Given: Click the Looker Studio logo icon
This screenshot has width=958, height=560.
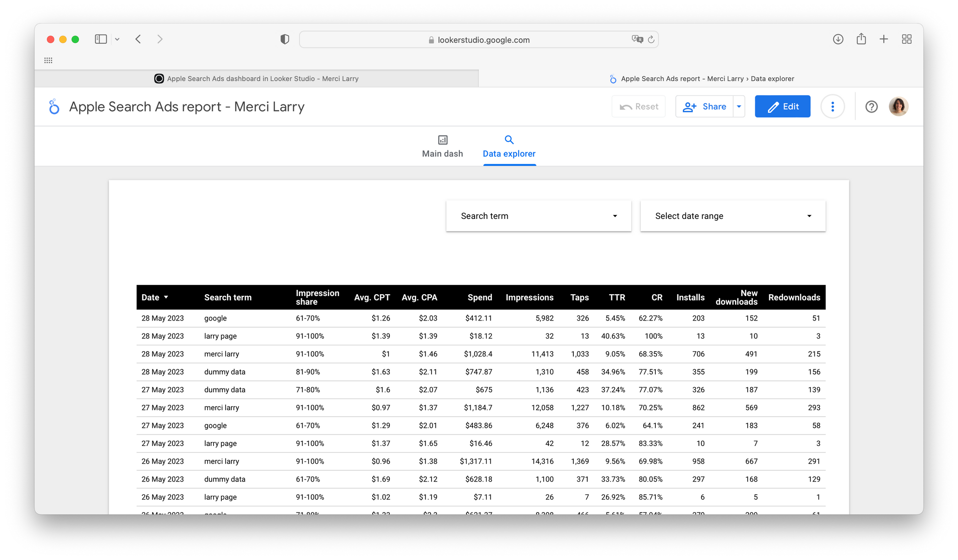Looking at the screenshot, I should tap(54, 106).
